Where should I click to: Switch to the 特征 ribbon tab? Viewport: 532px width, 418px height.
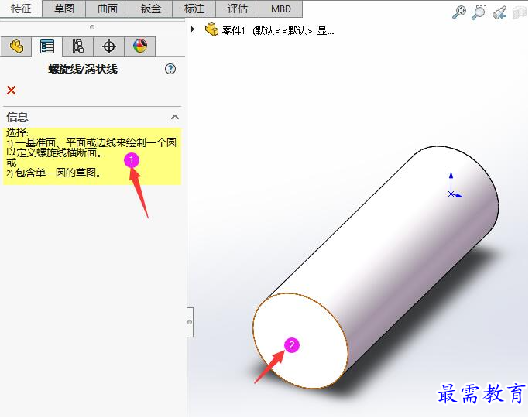tap(21, 9)
